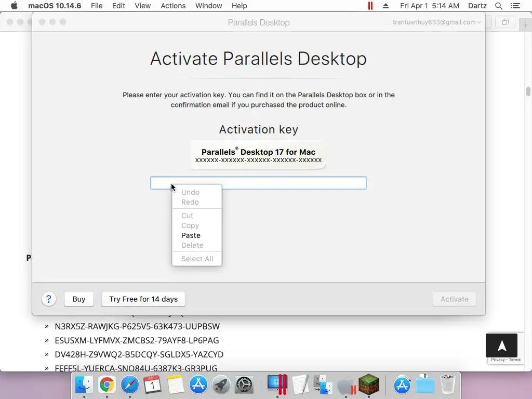Click key DV428H-Z9VWQ2-B5DCQY-SGLDX5-YAZCYD

click(x=139, y=354)
